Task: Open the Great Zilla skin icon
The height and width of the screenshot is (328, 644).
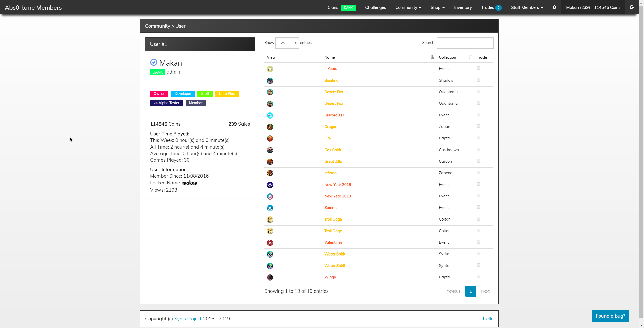Action: tap(270, 162)
